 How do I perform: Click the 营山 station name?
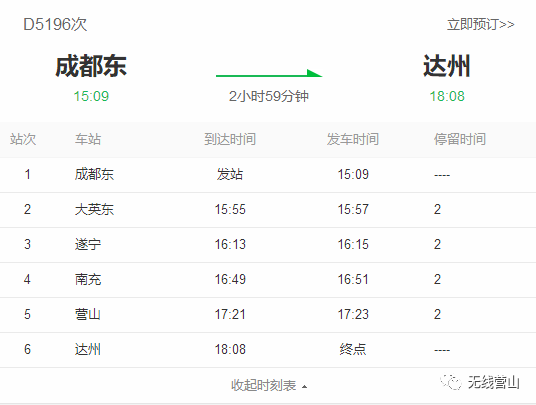tap(88, 314)
